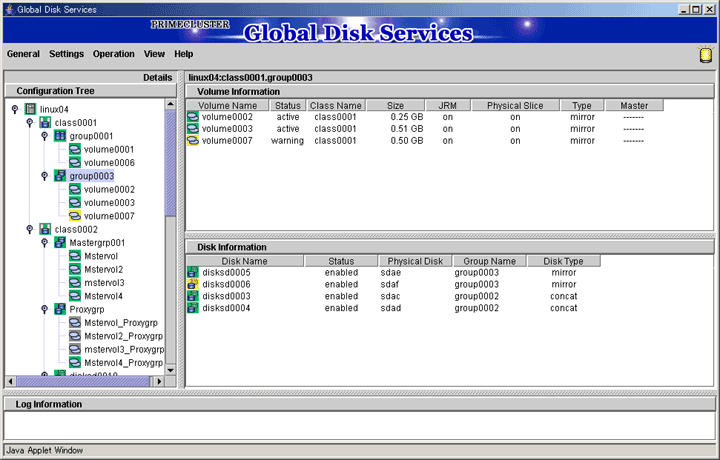Image resolution: width=720 pixels, height=460 pixels.
Task: Click the disksd0006 disk icon
Action: tap(193, 285)
